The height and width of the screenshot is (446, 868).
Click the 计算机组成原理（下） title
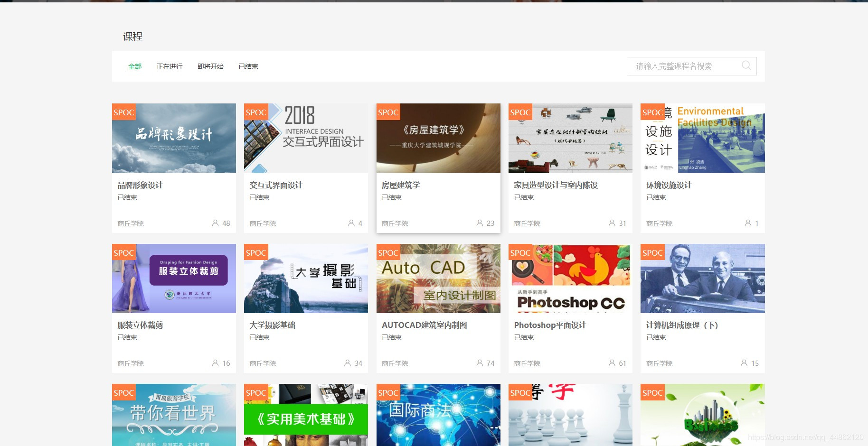click(682, 325)
